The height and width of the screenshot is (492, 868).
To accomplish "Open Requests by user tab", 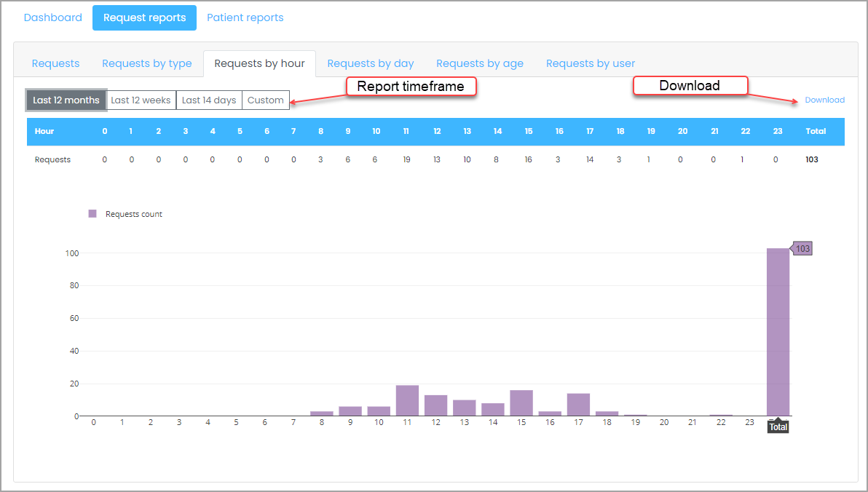I will click(x=591, y=63).
